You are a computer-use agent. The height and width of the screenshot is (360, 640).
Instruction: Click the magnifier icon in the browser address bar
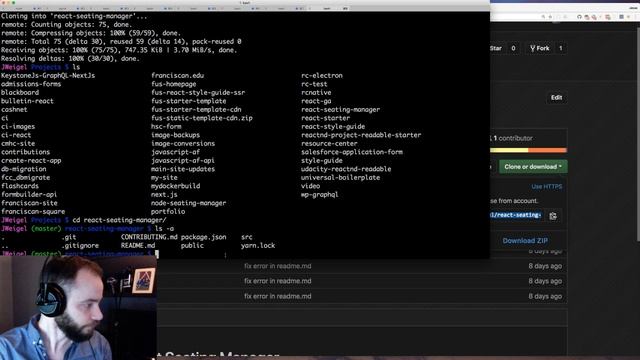coord(543,17)
